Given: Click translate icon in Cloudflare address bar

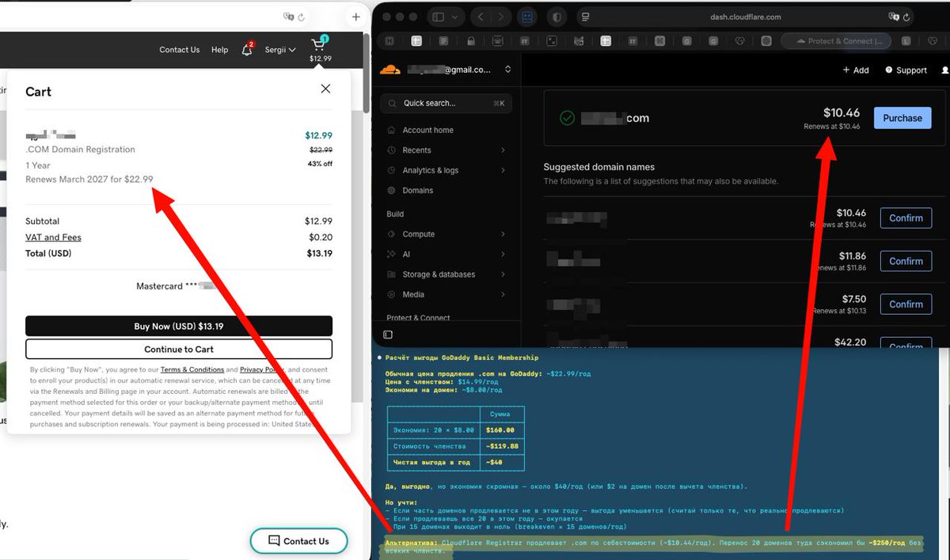Looking at the screenshot, I should [x=894, y=17].
